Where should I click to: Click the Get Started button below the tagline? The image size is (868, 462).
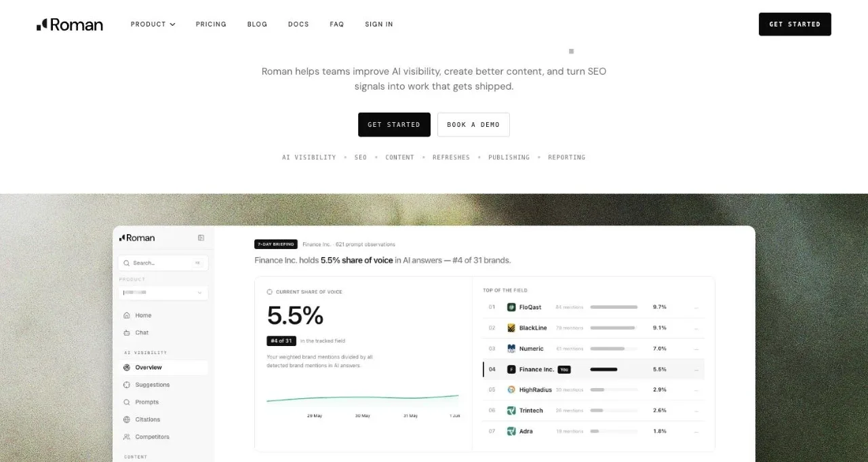pos(394,125)
